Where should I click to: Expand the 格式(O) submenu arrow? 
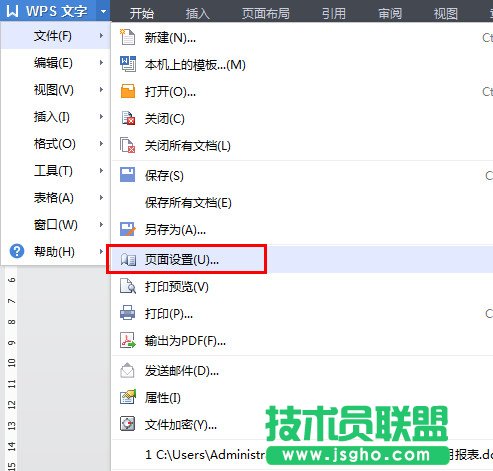pyautogui.click(x=101, y=143)
